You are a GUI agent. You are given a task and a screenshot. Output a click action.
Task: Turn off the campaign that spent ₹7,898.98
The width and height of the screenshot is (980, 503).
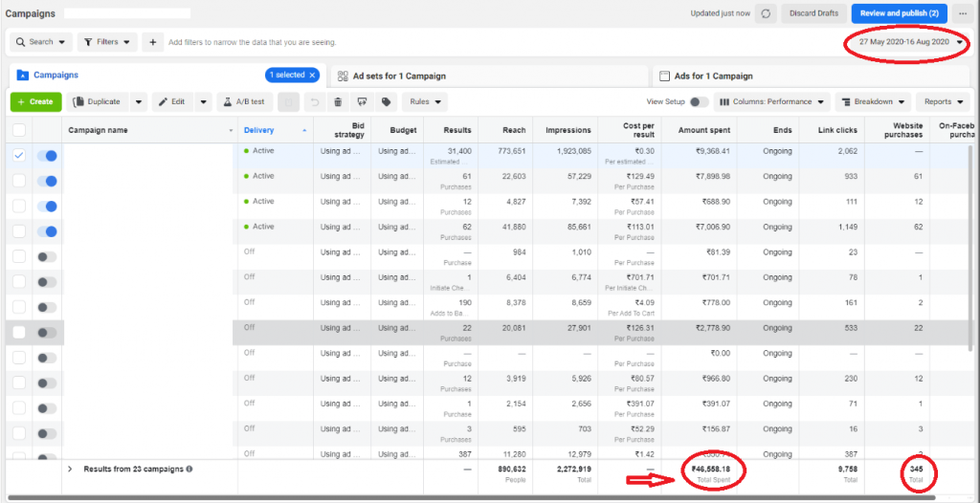(x=47, y=181)
